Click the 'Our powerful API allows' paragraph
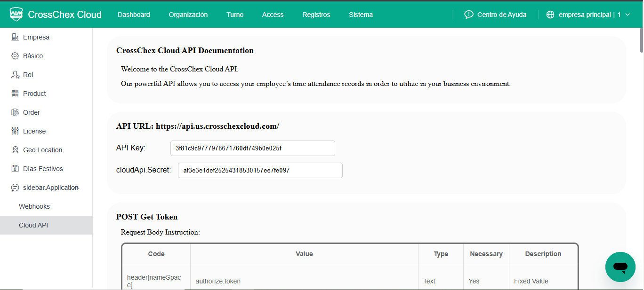Image resolution: width=644 pixels, height=290 pixels. (316, 84)
